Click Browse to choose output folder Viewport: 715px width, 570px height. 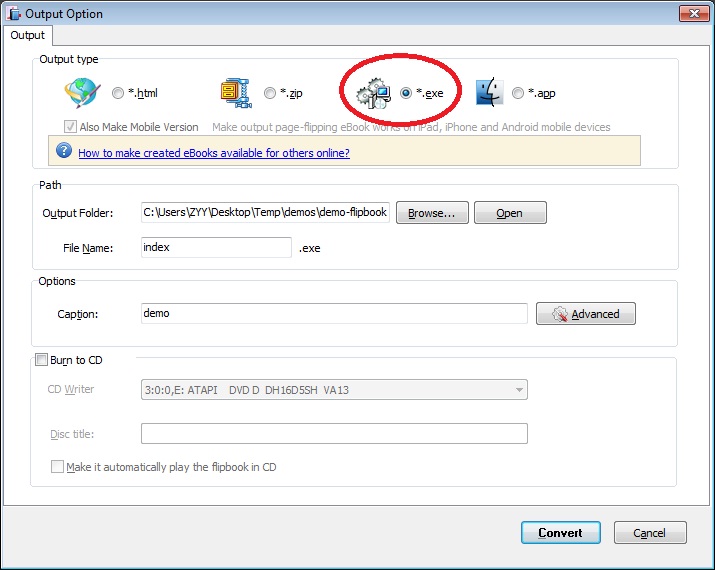tap(432, 213)
